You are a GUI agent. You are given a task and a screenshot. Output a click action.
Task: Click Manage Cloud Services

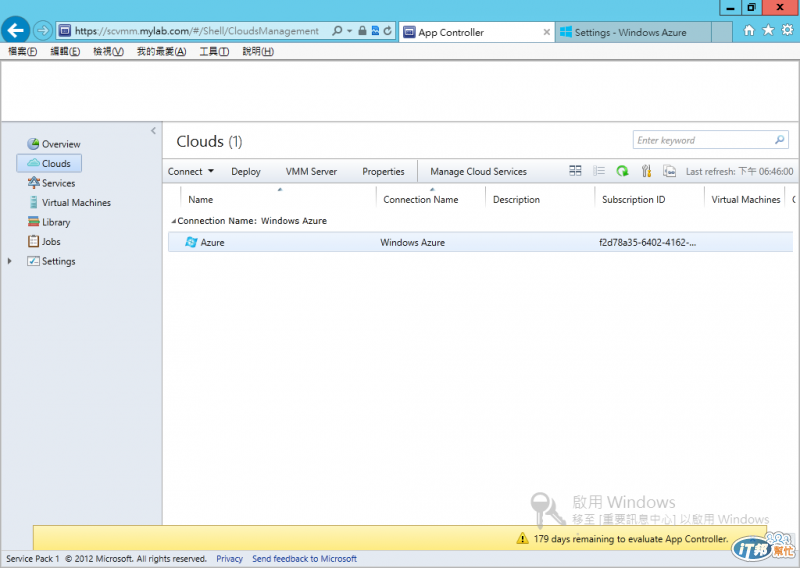point(479,171)
